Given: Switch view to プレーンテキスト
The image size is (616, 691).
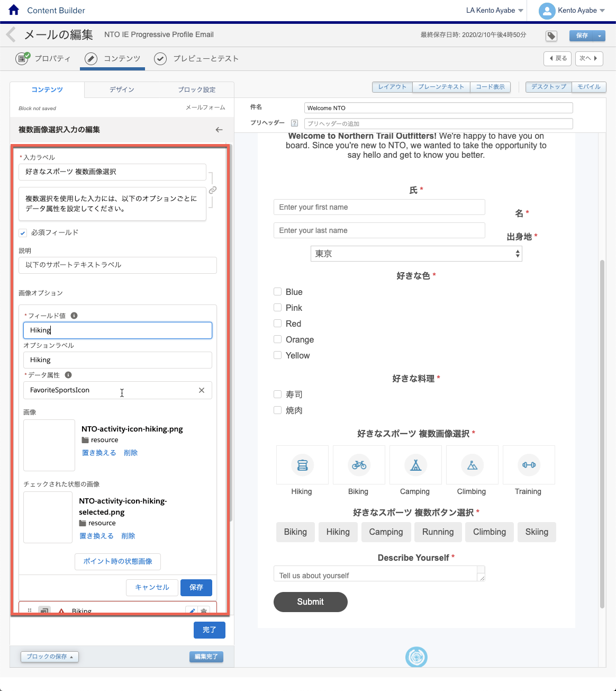Looking at the screenshot, I should coord(441,87).
